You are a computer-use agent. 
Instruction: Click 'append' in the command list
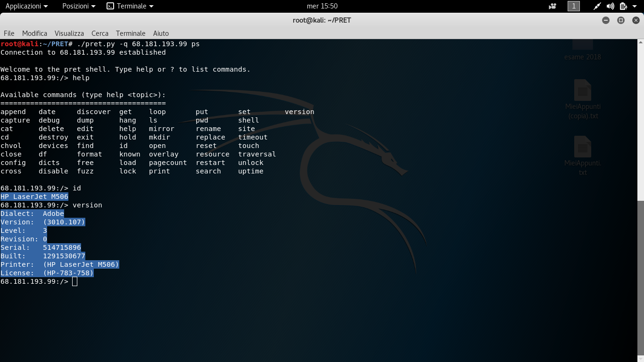pos(13,112)
